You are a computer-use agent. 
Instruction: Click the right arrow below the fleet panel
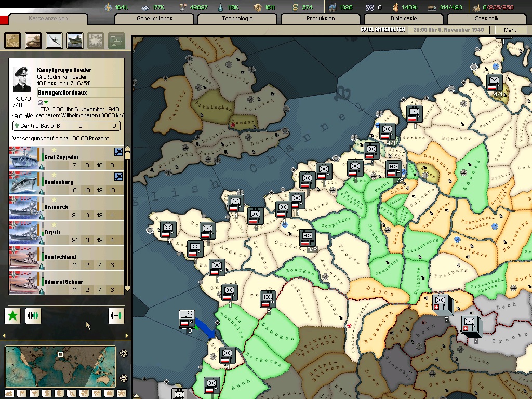tap(127, 335)
